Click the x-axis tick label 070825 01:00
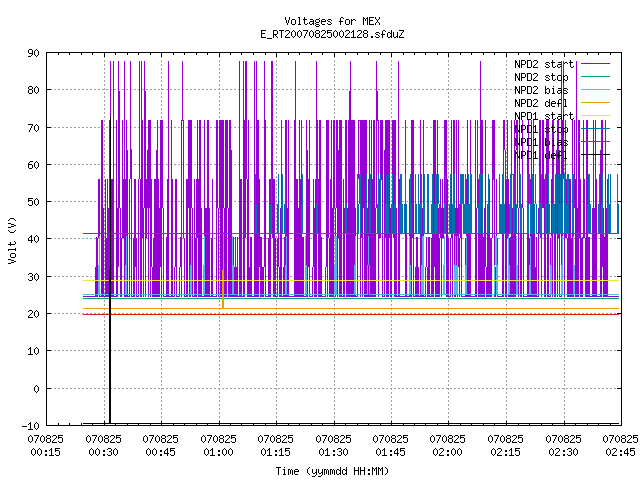 point(218,446)
